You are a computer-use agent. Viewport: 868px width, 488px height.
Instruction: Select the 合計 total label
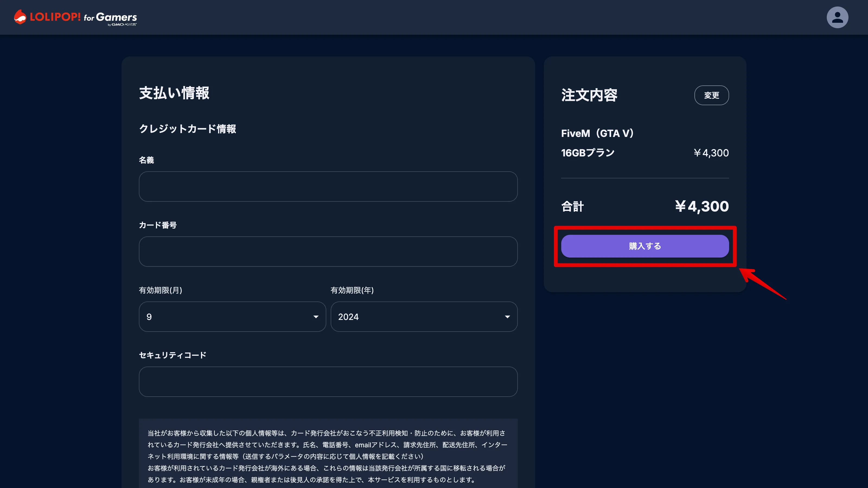[x=572, y=206]
